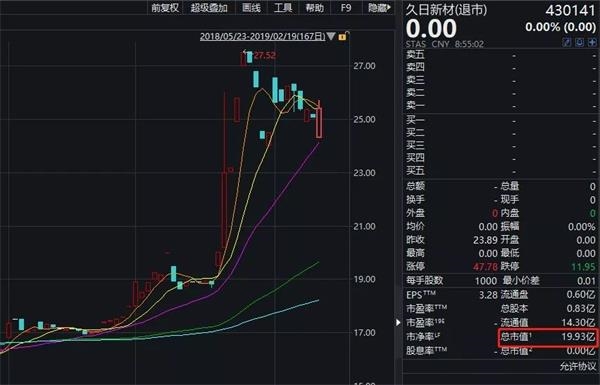
Task: Click the square icon below percentage change
Action: (x=579, y=42)
